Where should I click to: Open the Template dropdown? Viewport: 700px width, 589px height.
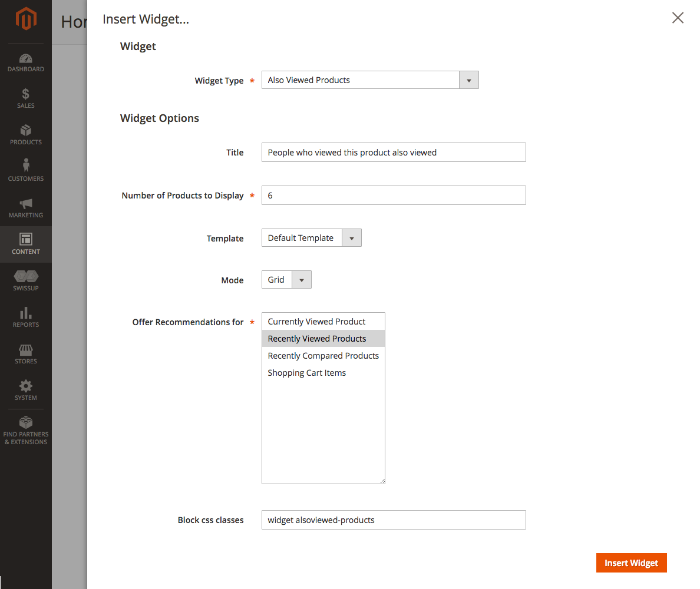312,238
